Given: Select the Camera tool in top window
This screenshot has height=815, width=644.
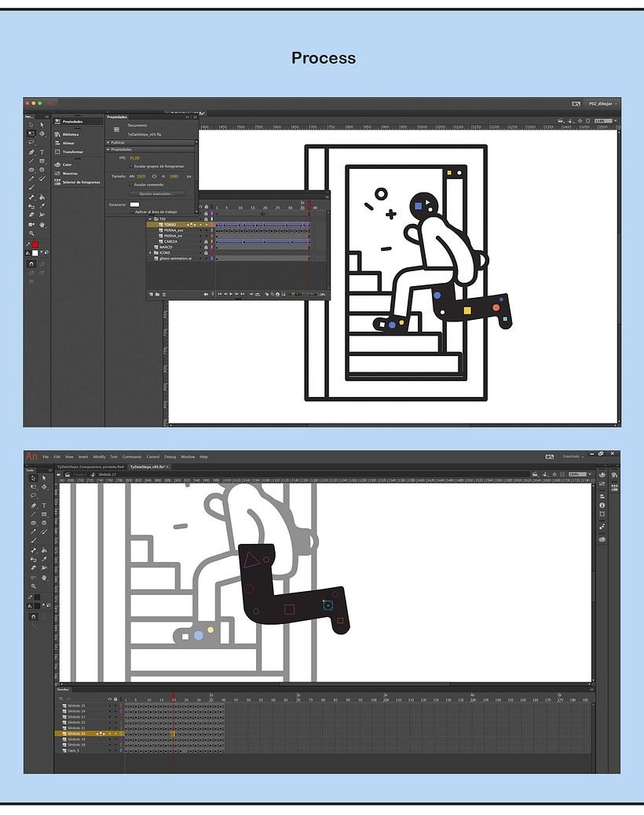Looking at the screenshot, I should coord(31,225).
